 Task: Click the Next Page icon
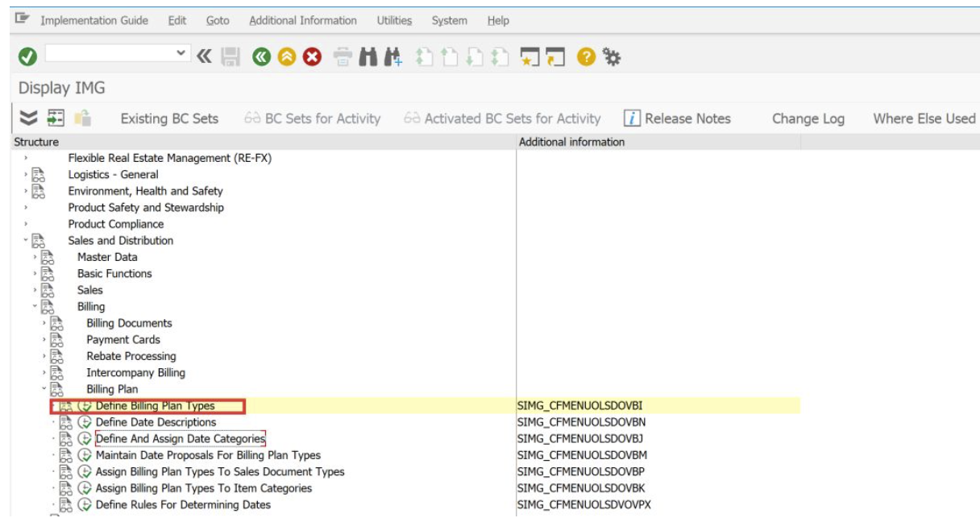coord(475,57)
